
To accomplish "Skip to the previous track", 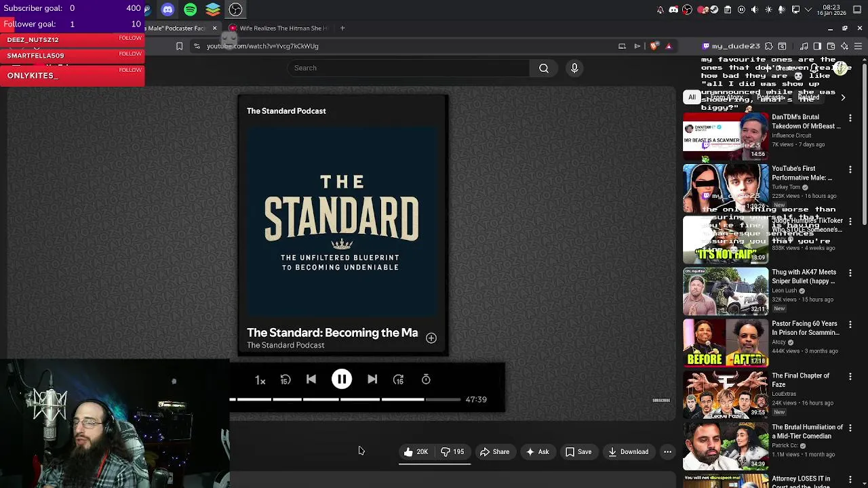I will [x=311, y=380].
